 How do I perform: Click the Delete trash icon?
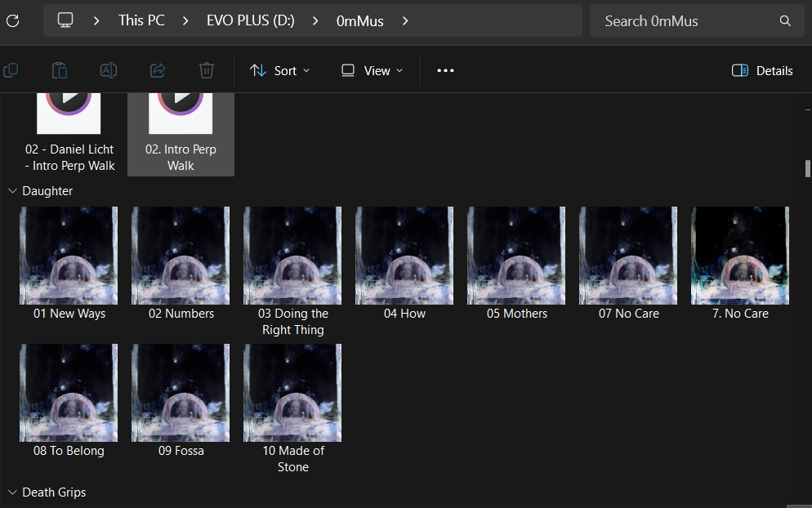(x=207, y=70)
